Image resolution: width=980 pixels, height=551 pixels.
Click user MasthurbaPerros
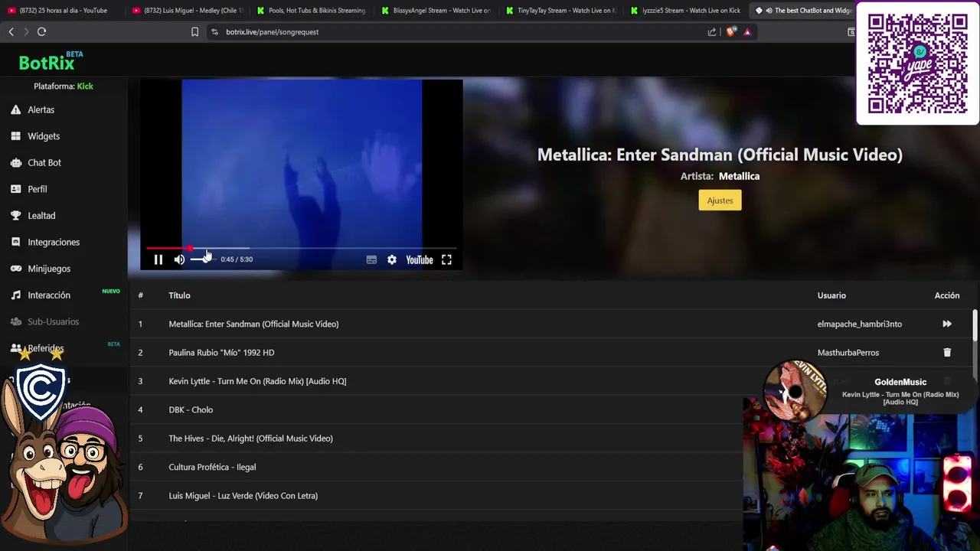pos(848,353)
